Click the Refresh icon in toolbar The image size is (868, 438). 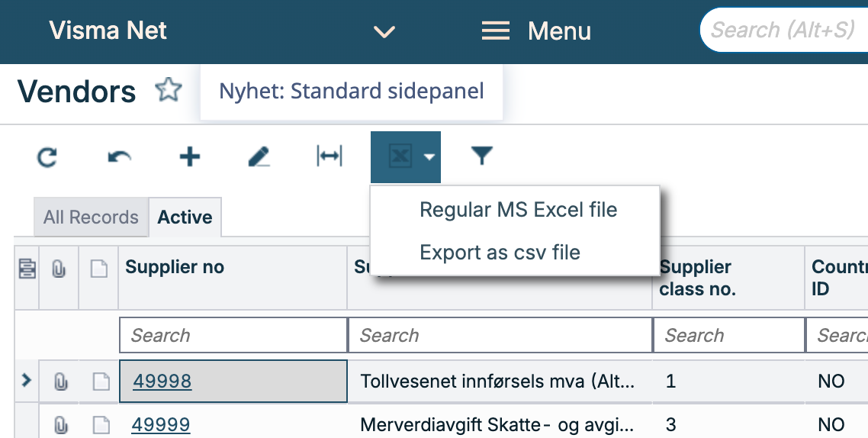47,157
